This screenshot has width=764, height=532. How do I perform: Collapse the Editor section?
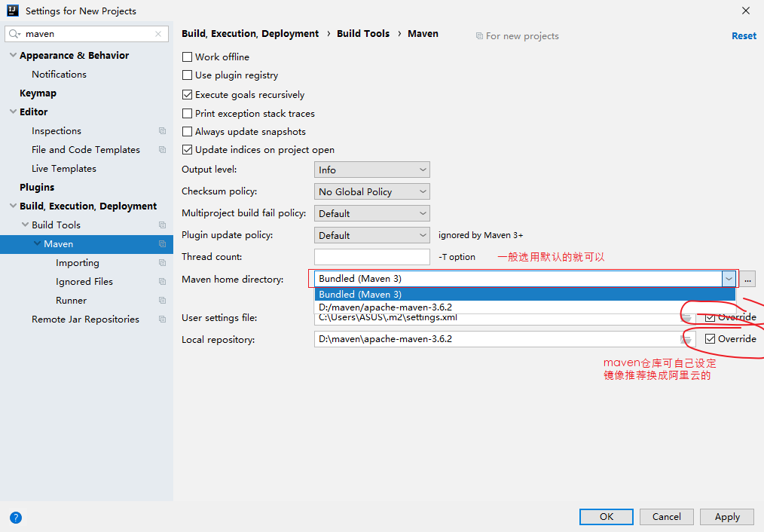pyautogui.click(x=13, y=112)
